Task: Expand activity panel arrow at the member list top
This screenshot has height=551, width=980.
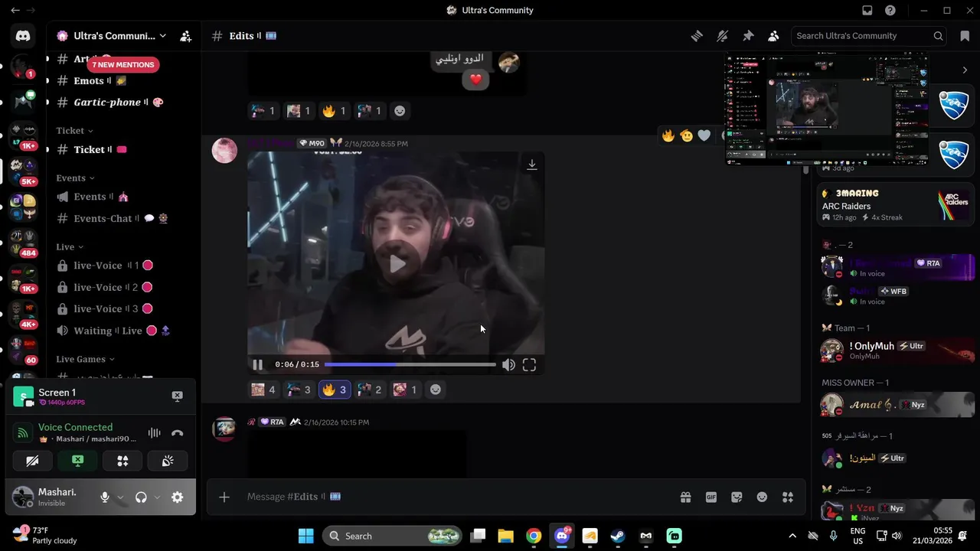Action: [965, 70]
